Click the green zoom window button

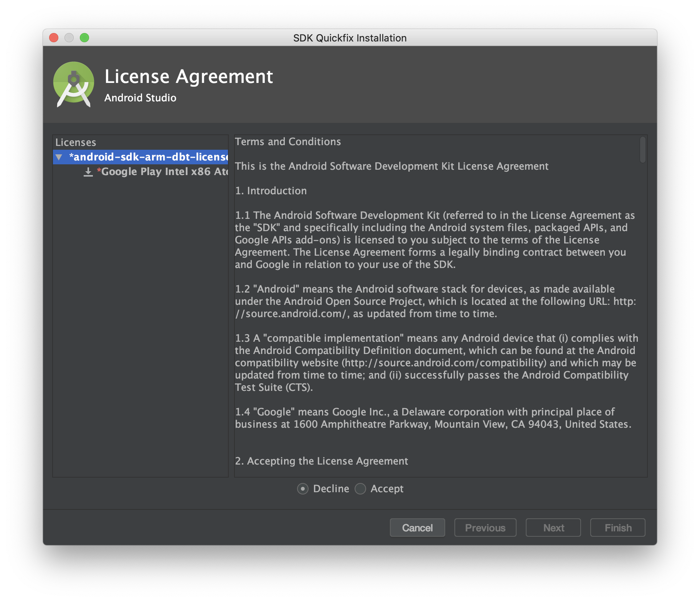click(84, 38)
